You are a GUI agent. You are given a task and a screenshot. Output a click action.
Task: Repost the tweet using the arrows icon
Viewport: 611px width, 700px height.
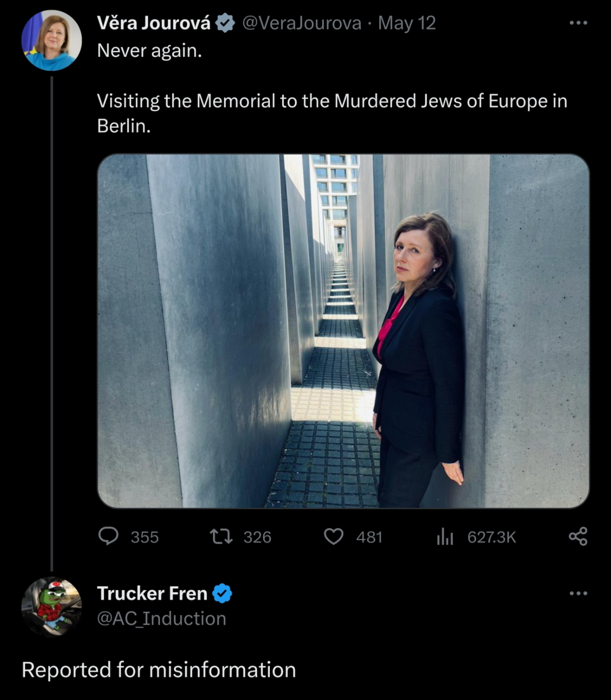221,536
